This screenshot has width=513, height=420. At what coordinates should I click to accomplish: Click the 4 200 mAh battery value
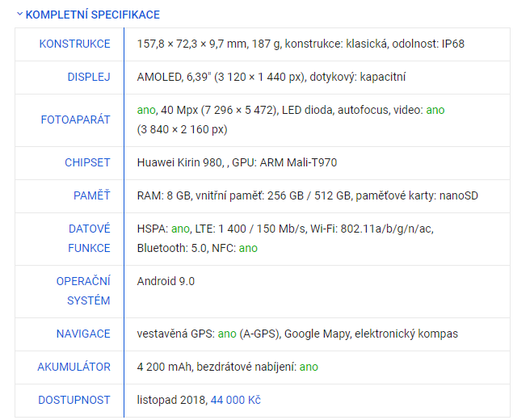coord(162,367)
